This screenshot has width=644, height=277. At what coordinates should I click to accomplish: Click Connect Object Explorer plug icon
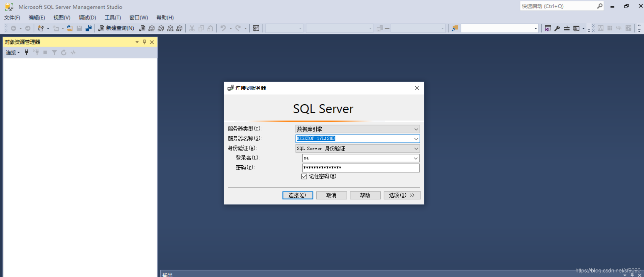[27, 52]
